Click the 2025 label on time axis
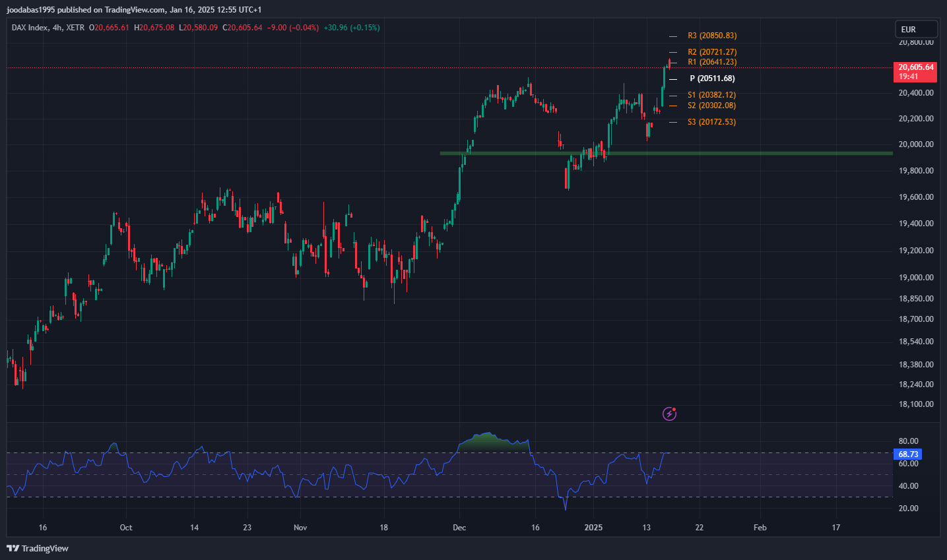Viewport: 947px width, 560px height. coord(593,528)
